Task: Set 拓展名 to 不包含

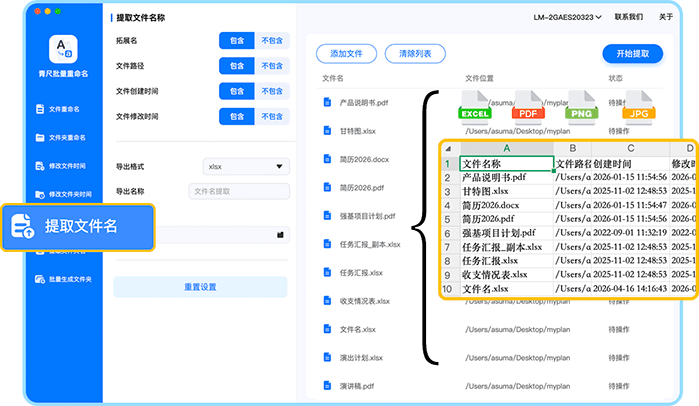Action: [x=272, y=41]
